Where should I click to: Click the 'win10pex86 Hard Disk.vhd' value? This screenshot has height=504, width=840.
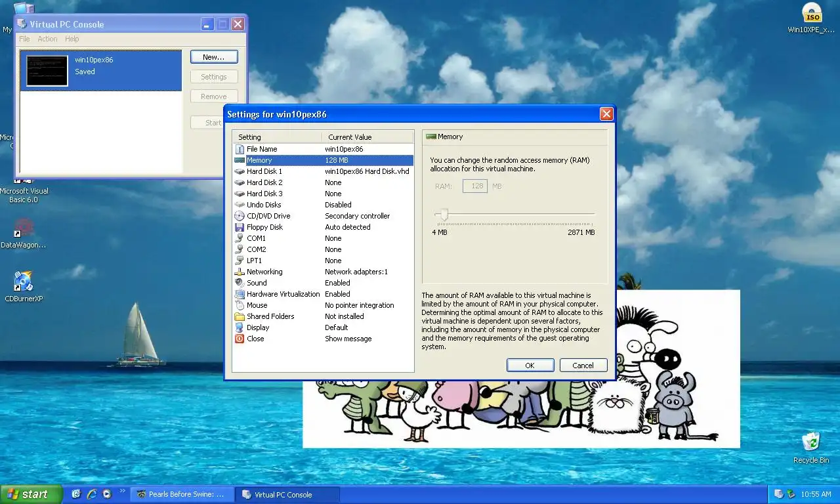point(367,171)
